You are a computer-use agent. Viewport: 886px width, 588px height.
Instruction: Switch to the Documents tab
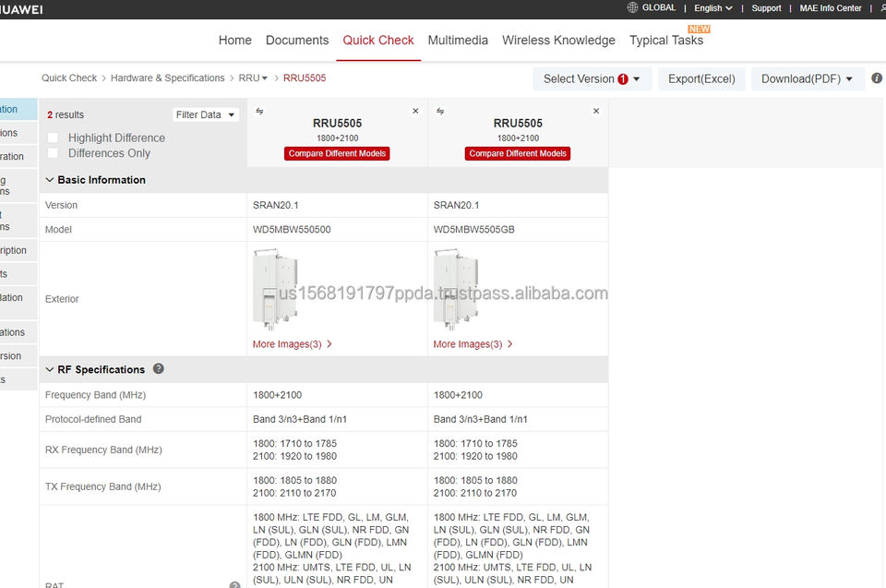(297, 41)
